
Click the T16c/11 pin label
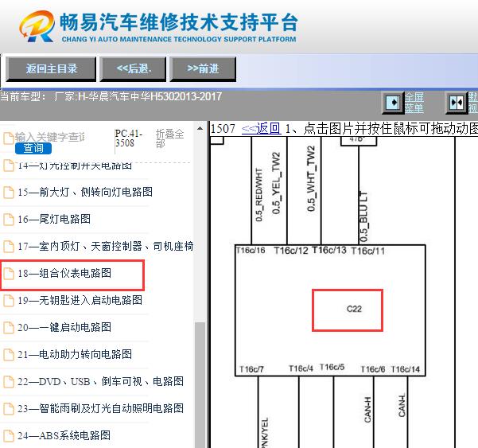[x=368, y=251]
